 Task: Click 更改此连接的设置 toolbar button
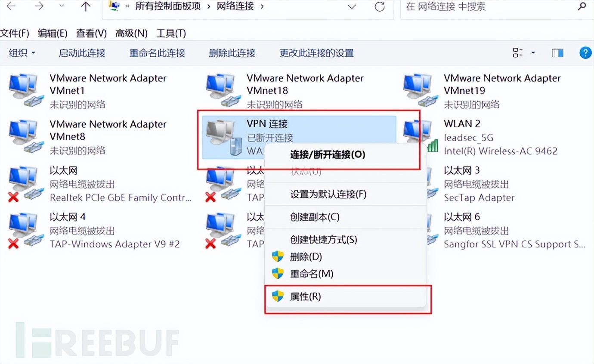(x=317, y=53)
